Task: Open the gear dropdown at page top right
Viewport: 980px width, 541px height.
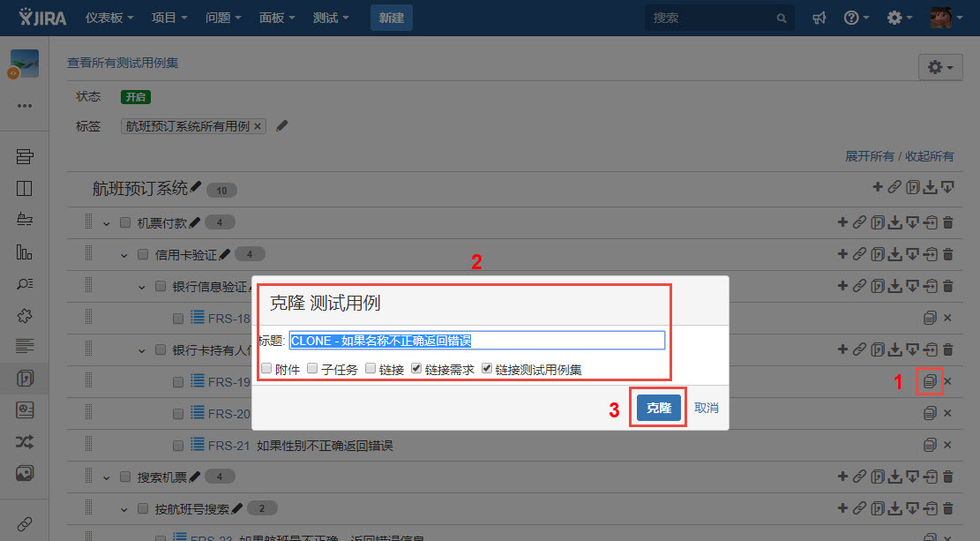Action: [940, 67]
